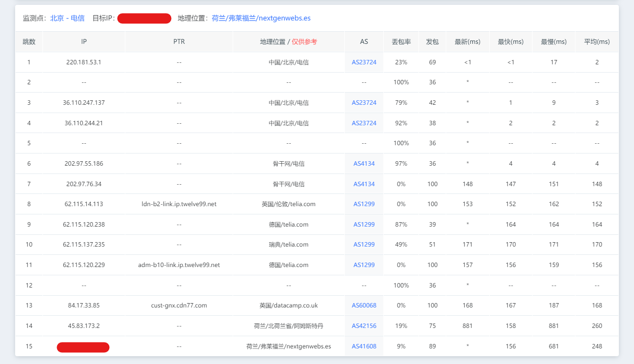Select sent packets value 75
Screen dimensions: 634x364
pos(432,326)
